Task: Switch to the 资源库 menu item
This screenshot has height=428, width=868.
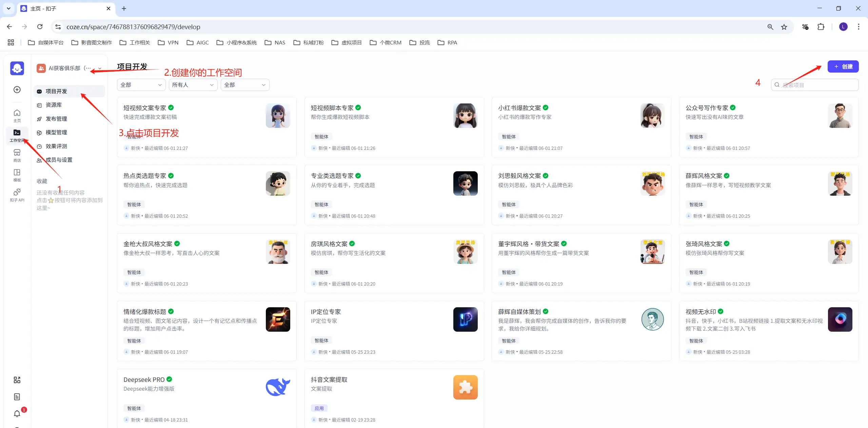Action: [x=53, y=105]
